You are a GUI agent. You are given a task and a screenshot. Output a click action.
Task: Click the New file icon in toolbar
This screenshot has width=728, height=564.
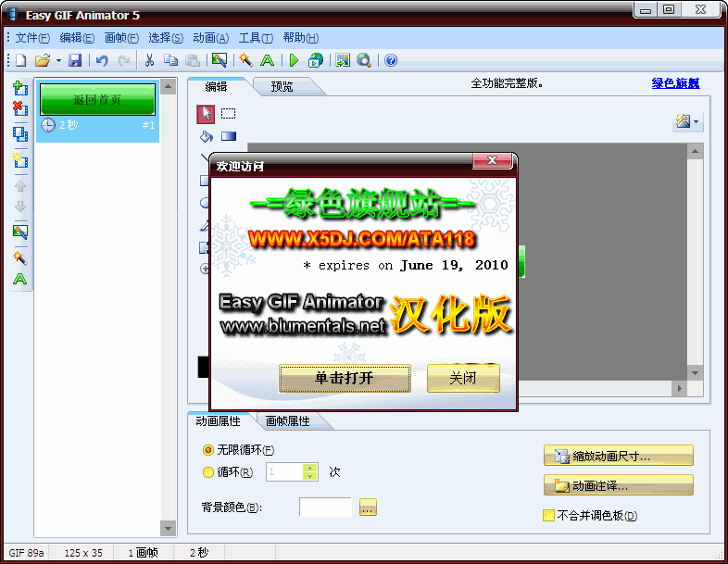point(21,60)
